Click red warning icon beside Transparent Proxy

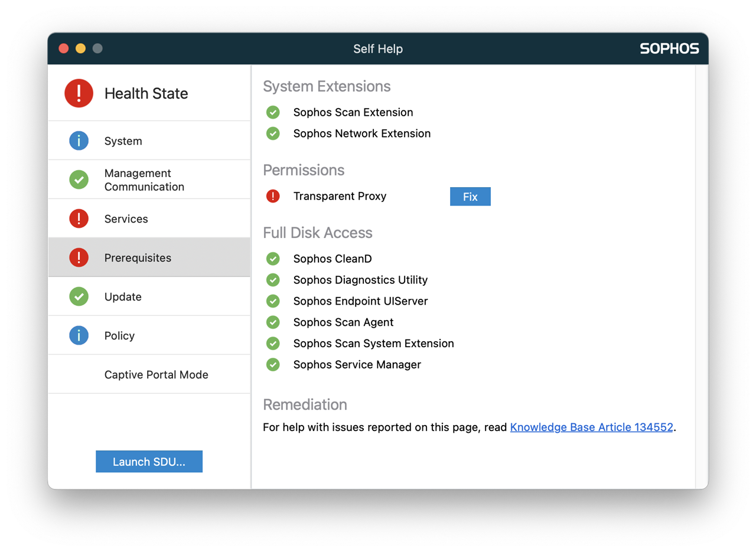pos(273,196)
